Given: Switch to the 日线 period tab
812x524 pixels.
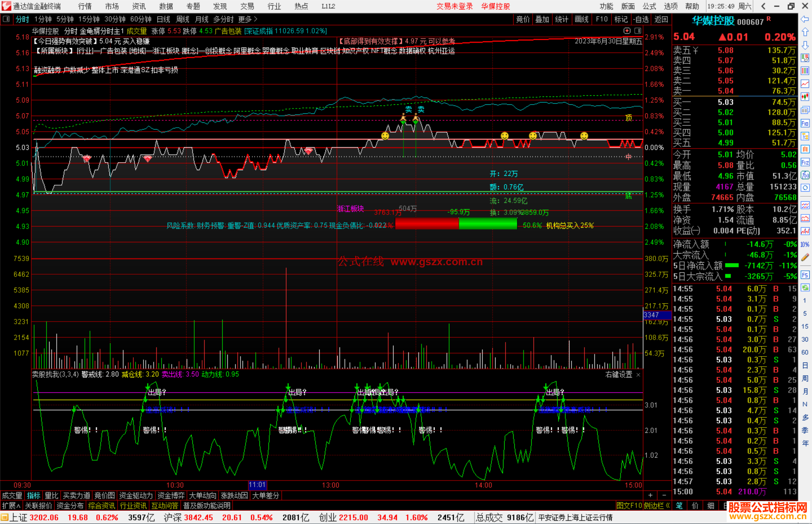Looking at the screenshot, I should 163,19.
